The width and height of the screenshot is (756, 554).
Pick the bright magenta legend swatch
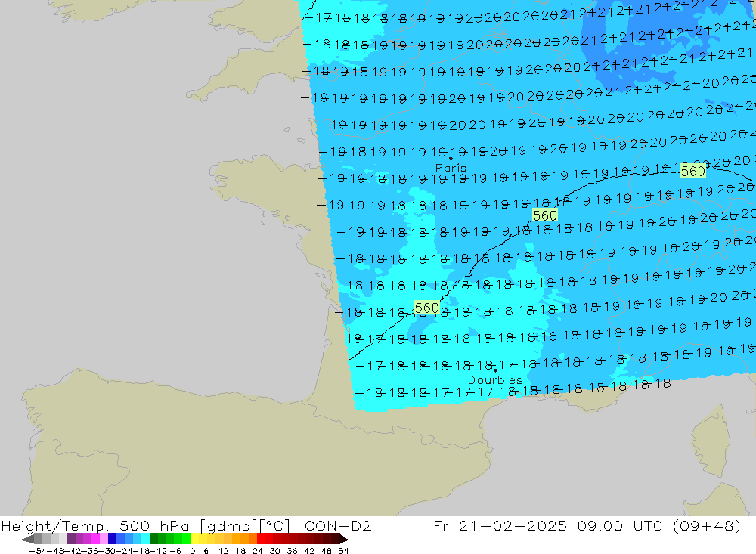[x=95, y=539]
